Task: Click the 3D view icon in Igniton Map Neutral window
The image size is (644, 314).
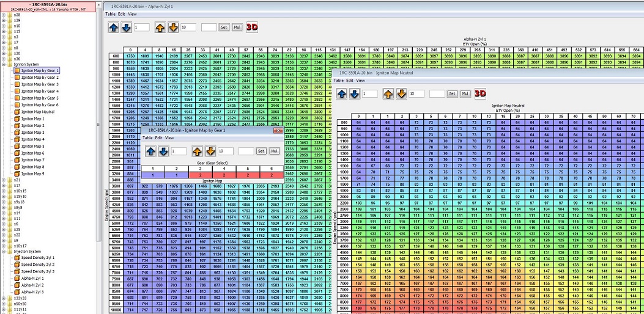Action: coord(481,93)
